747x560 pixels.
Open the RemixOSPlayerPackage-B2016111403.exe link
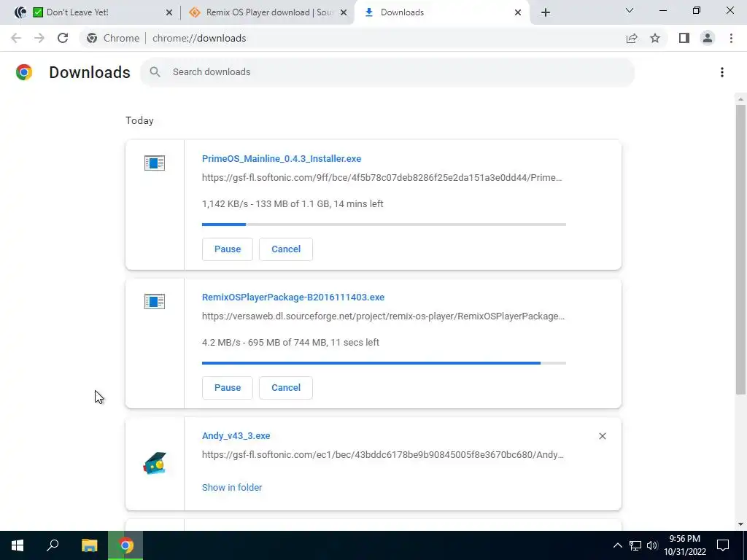[293, 297]
